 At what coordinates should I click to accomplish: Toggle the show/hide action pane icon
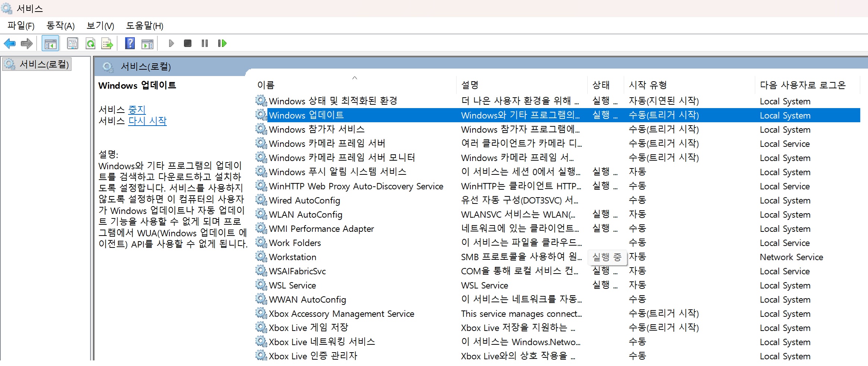tap(148, 44)
